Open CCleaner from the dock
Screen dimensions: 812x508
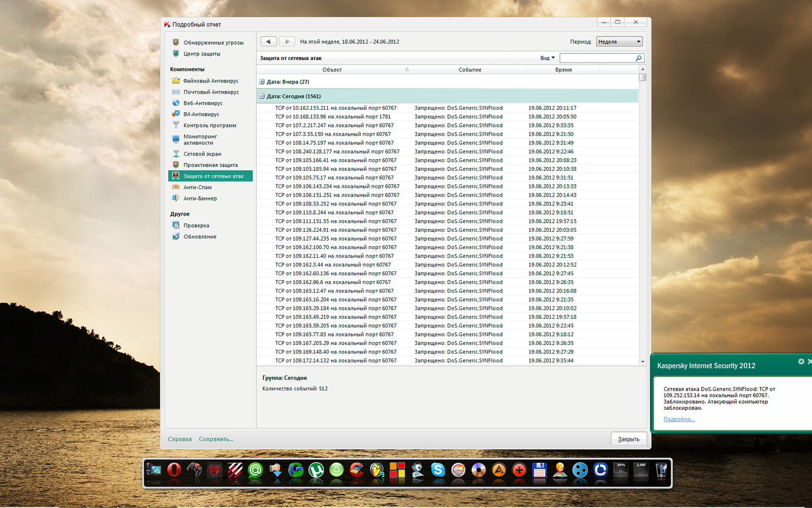coord(357,470)
